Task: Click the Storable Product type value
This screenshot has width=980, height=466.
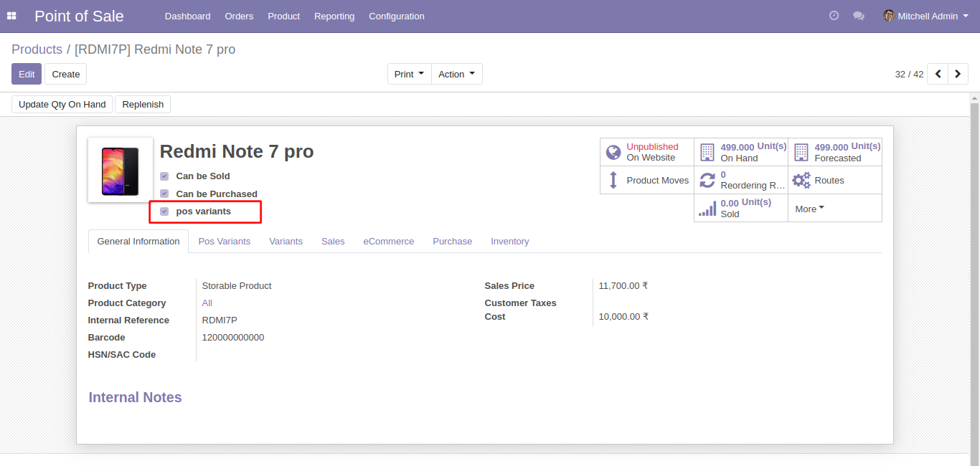Action: pyautogui.click(x=237, y=285)
